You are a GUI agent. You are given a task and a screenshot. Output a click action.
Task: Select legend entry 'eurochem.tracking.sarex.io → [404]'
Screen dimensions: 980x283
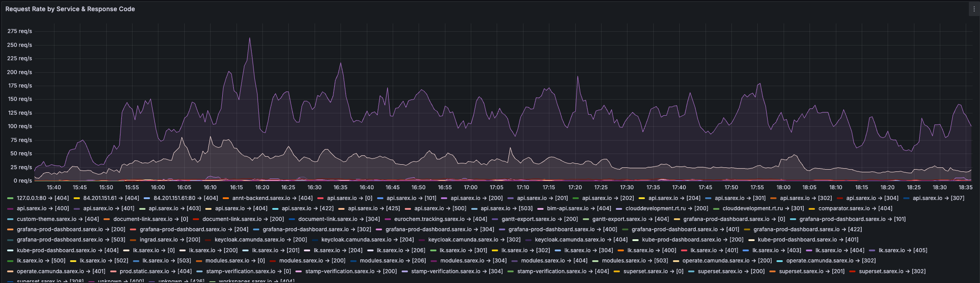(x=441, y=219)
